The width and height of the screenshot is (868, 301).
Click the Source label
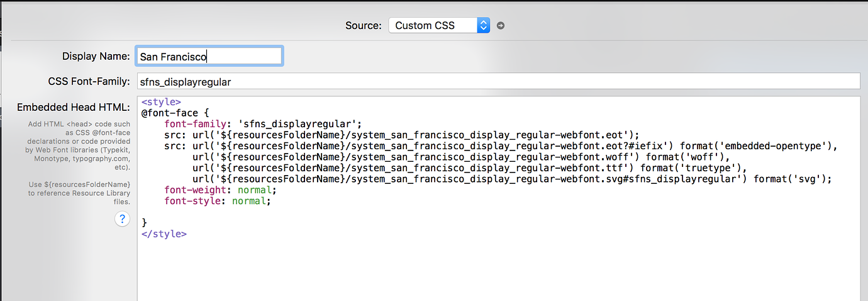(x=364, y=26)
